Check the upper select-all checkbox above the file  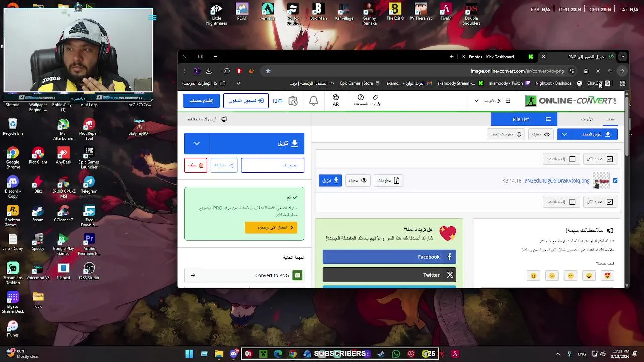pos(610,159)
